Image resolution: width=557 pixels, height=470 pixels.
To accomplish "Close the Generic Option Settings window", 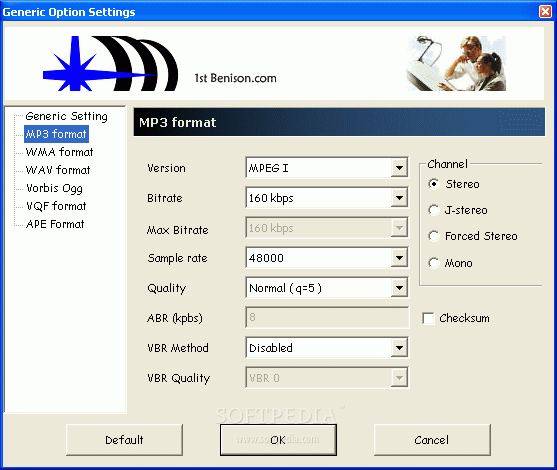I will [x=545, y=12].
